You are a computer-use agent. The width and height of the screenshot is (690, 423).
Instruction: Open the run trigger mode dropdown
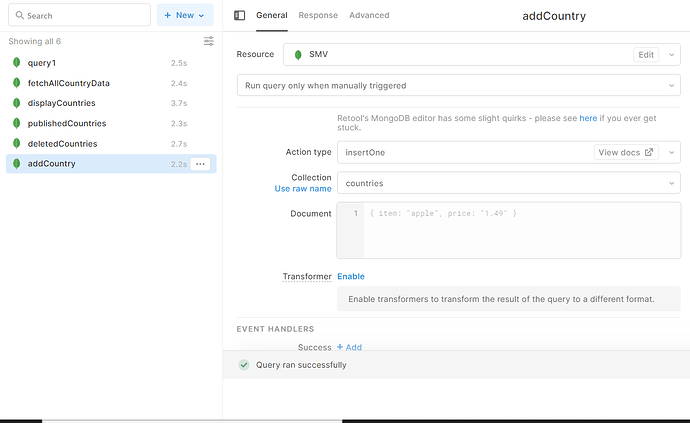point(459,85)
